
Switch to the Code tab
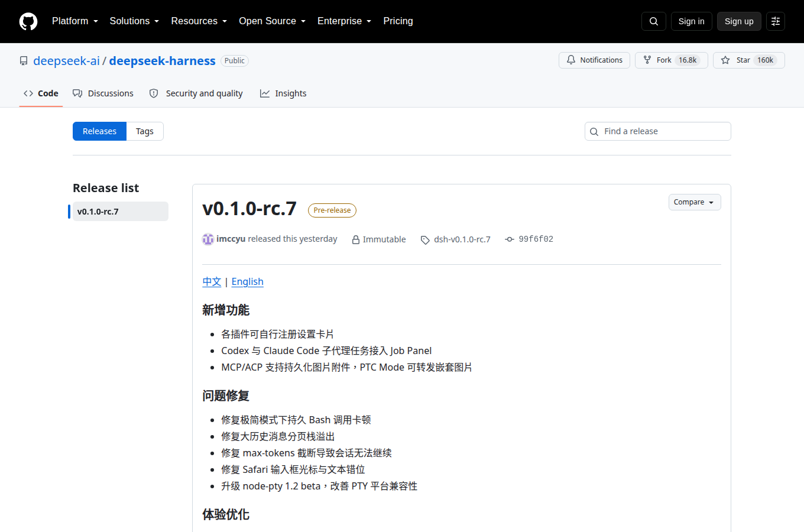(x=41, y=93)
